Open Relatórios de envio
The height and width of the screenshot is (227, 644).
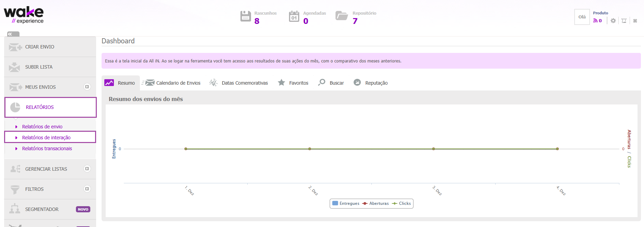point(42,127)
